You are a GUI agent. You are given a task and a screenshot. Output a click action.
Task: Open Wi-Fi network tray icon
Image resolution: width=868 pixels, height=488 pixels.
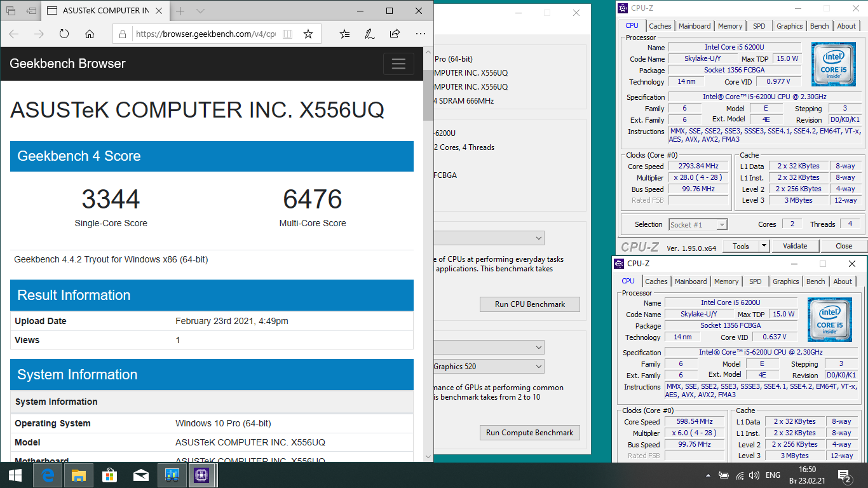pyautogui.click(x=740, y=475)
